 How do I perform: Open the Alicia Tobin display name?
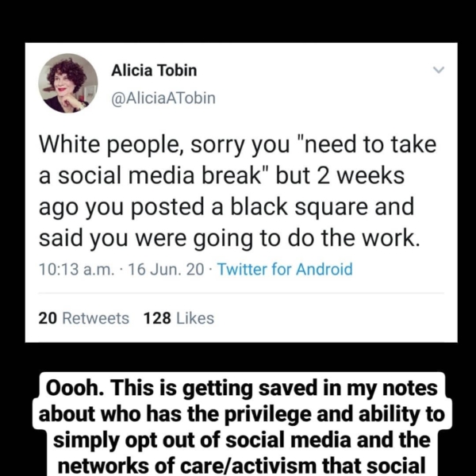click(x=154, y=71)
